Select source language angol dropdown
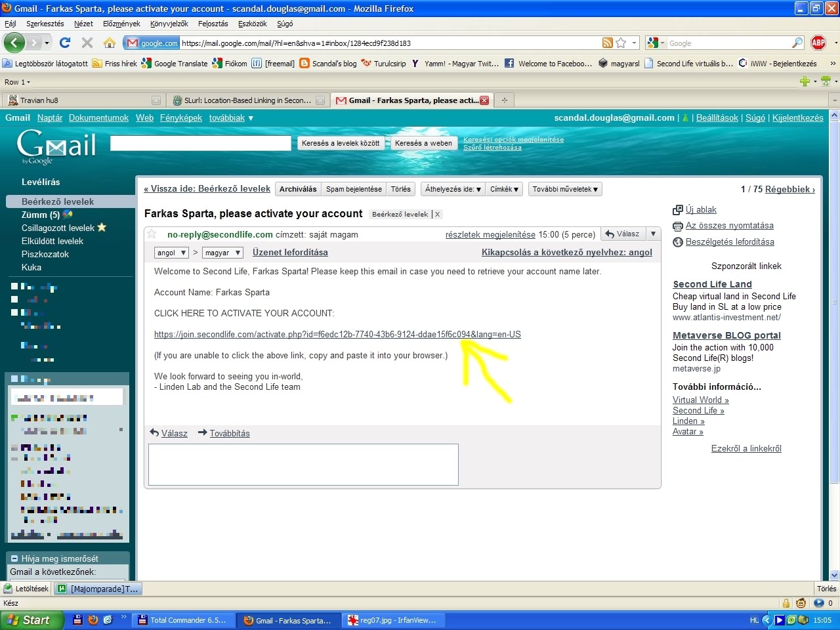 coord(172,253)
